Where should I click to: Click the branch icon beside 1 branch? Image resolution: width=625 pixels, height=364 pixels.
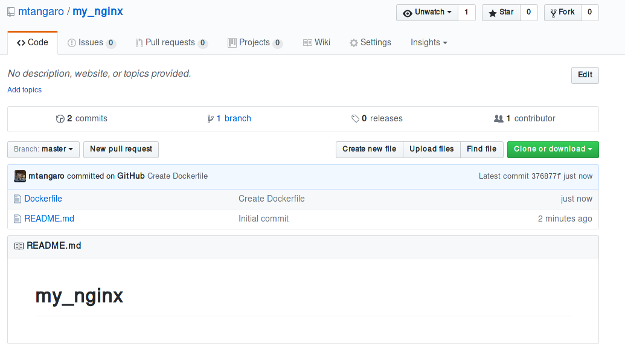[210, 118]
